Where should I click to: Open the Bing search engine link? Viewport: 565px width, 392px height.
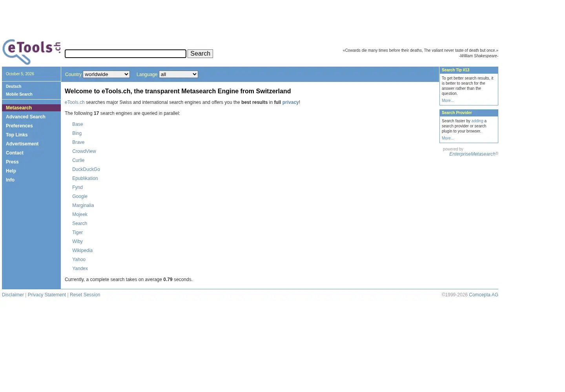pos(77,133)
